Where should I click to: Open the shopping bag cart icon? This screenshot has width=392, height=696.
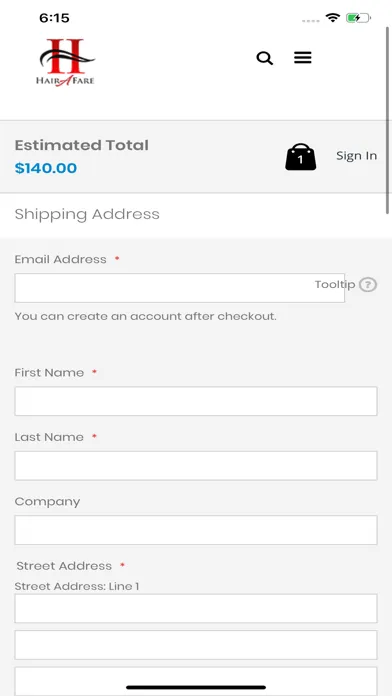(x=301, y=157)
